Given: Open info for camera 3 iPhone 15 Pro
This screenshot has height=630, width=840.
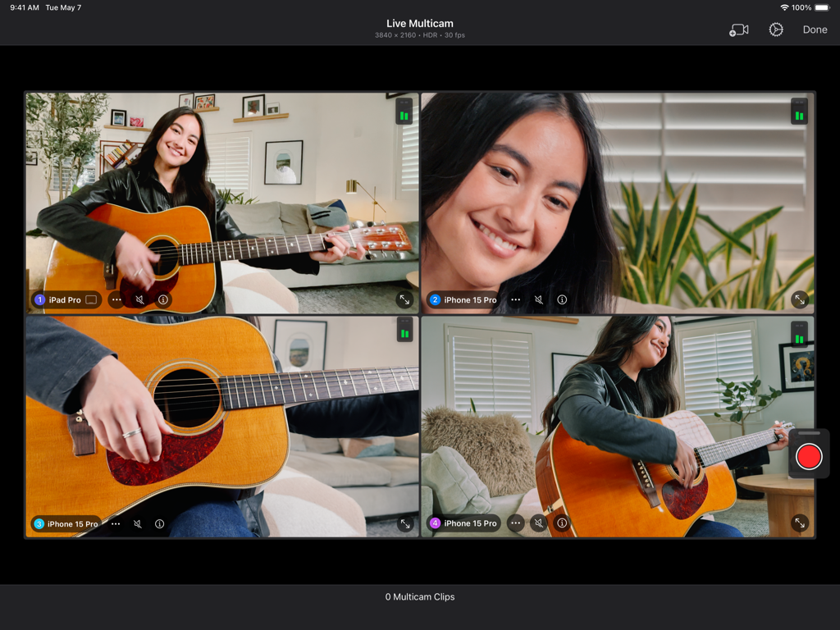Looking at the screenshot, I should pyautogui.click(x=161, y=523).
